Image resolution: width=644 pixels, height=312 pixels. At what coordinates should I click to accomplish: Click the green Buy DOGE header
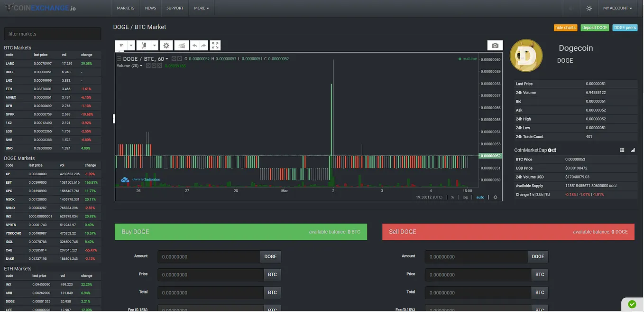point(241,232)
